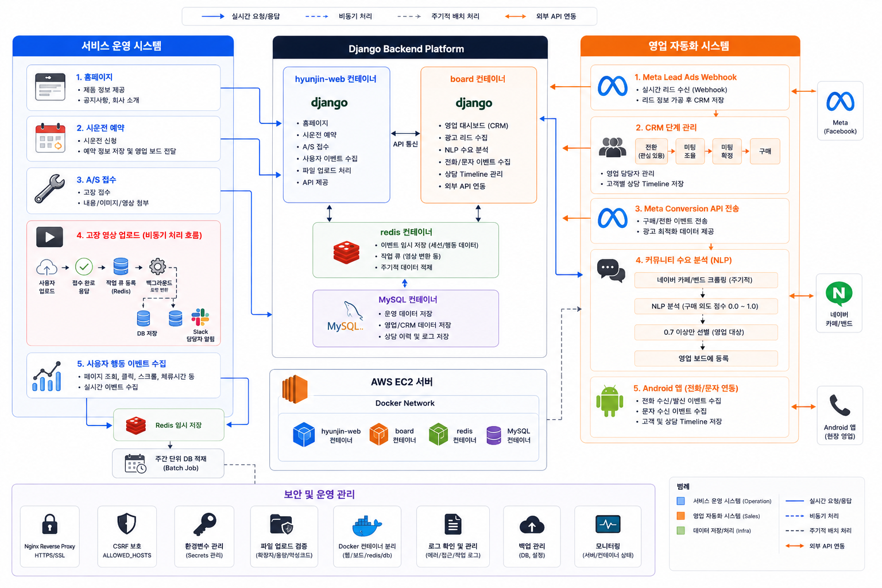The height and width of the screenshot is (588, 882).
Task: Click the document icon for 로그 확인 및 관리
Action: coord(453,524)
